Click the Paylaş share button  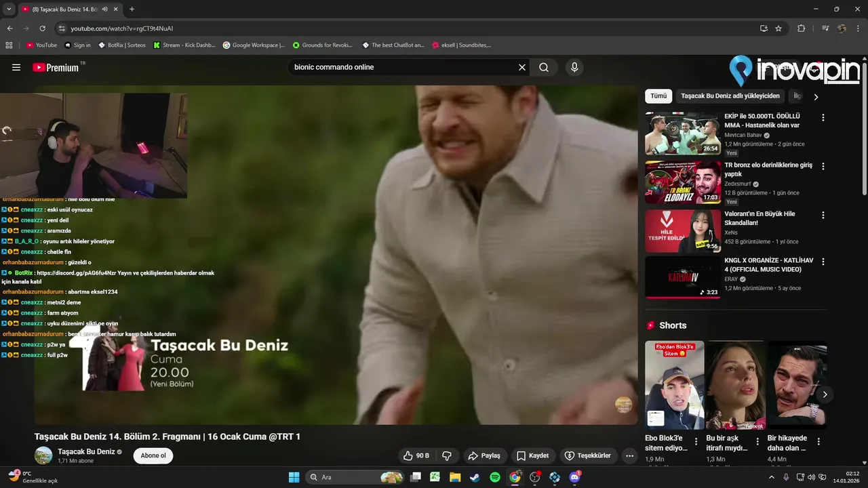[484, 455]
